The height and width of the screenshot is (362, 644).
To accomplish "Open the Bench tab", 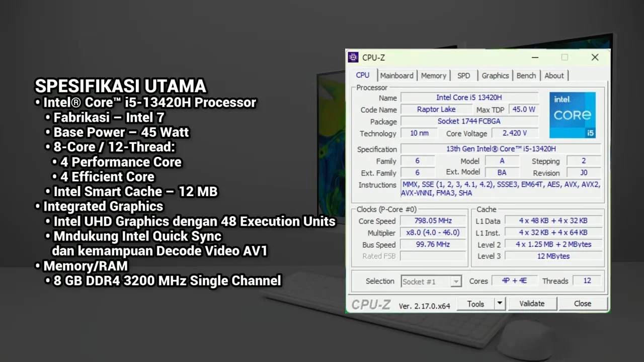I will click(526, 75).
